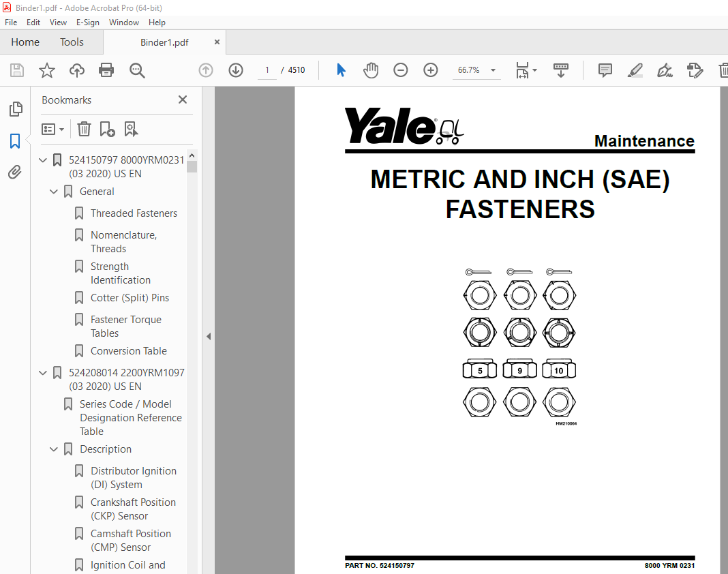Click the Print icon

point(106,70)
